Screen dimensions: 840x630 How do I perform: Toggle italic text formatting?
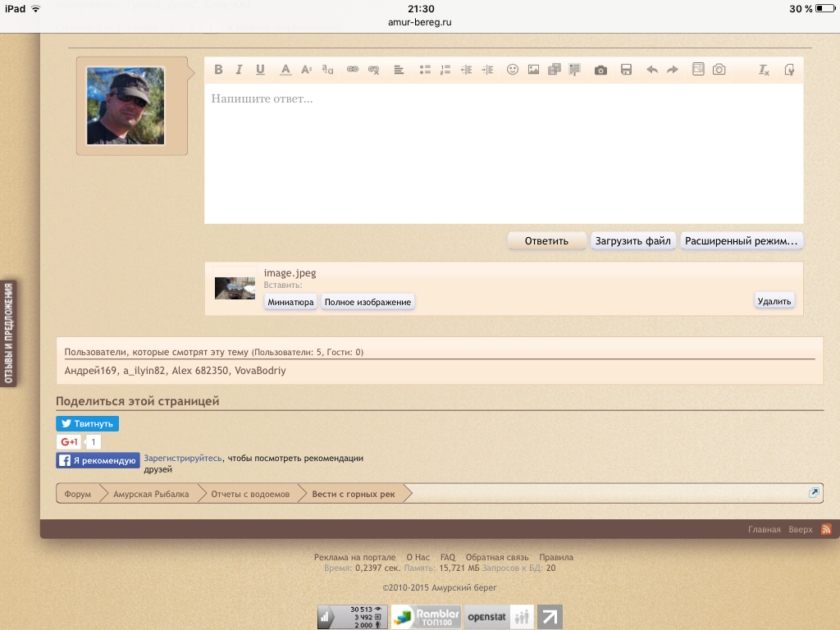click(240, 70)
